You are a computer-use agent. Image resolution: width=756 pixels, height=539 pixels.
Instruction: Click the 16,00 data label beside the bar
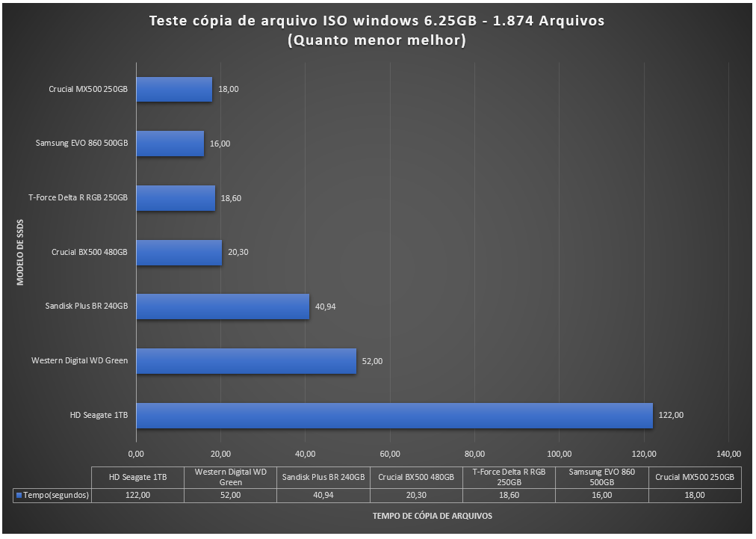(x=220, y=144)
